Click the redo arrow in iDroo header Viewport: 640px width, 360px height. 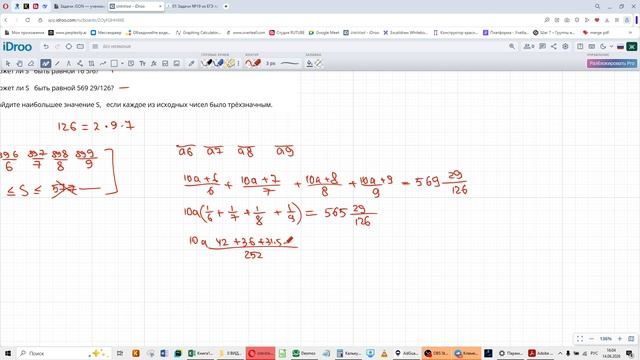(57, 47)
